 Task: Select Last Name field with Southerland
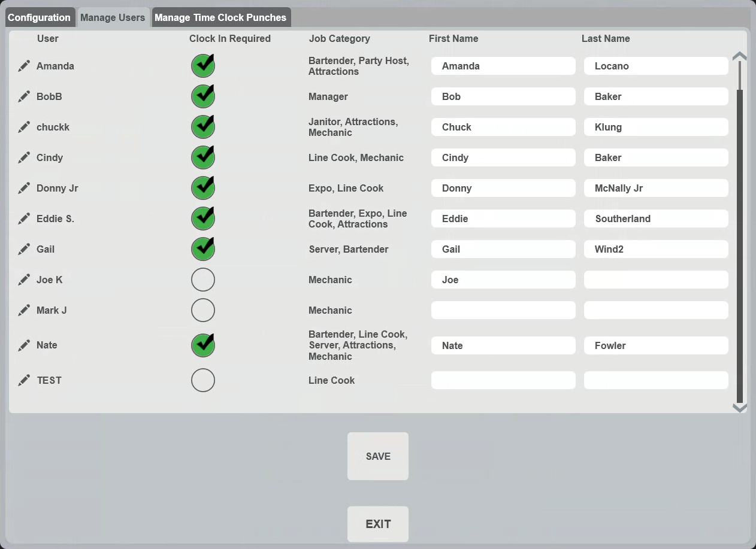[656, 219]
